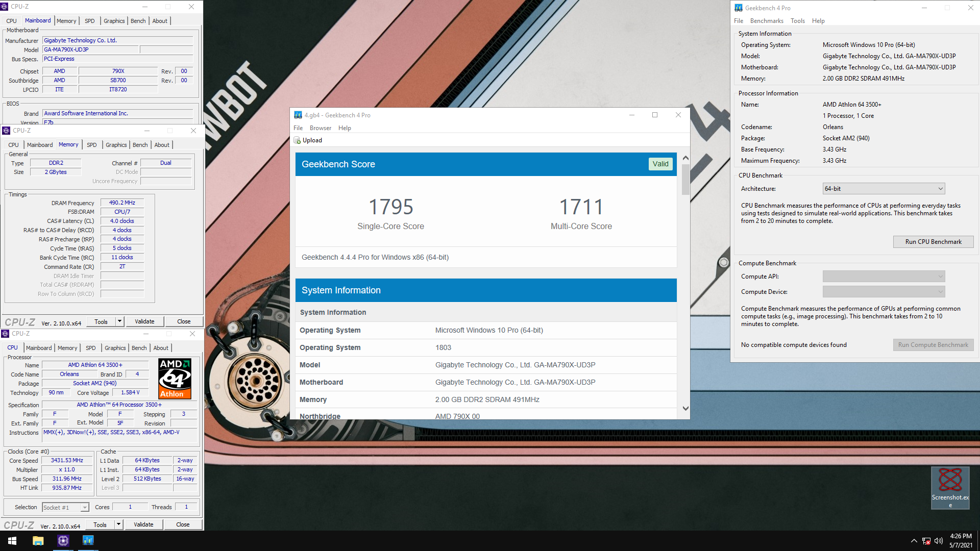Click the Upload icon in Geekbench result window

point(297,140)
